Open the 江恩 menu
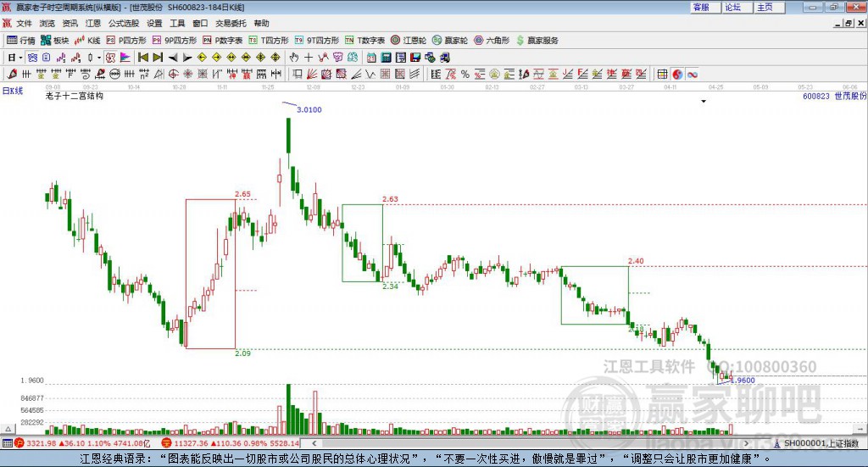868x467 pixels. pos(93,23)
